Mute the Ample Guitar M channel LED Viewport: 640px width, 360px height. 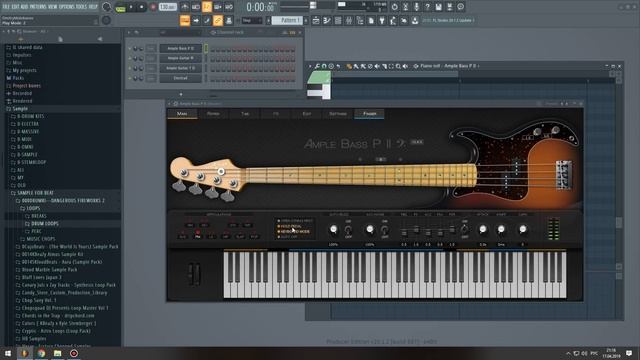pos(130,58)
